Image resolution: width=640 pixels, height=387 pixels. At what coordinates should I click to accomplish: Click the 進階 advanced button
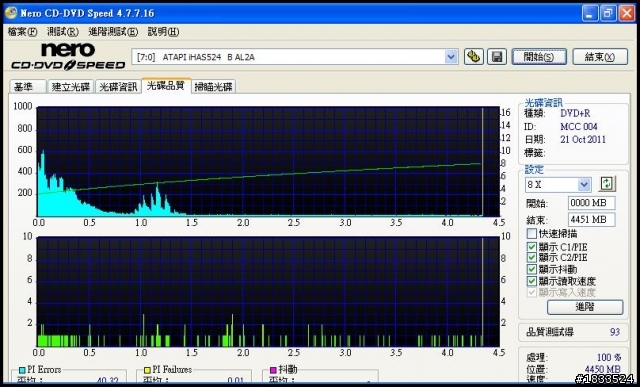(585, 307)
